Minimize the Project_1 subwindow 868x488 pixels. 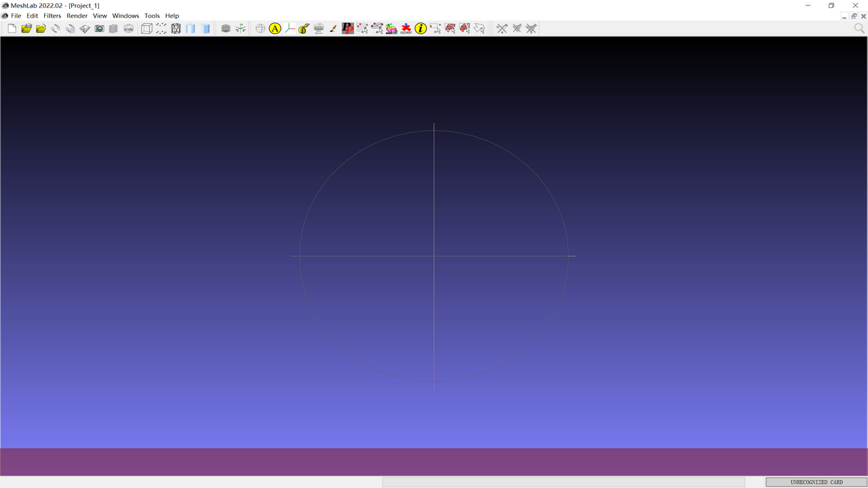point(845,16)
